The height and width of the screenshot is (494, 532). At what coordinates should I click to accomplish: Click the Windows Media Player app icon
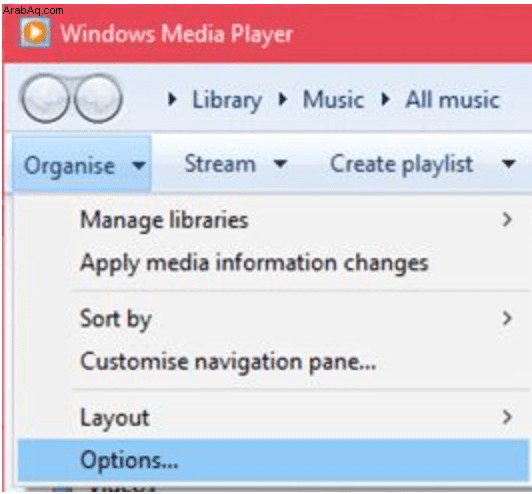tap(35, 33)
